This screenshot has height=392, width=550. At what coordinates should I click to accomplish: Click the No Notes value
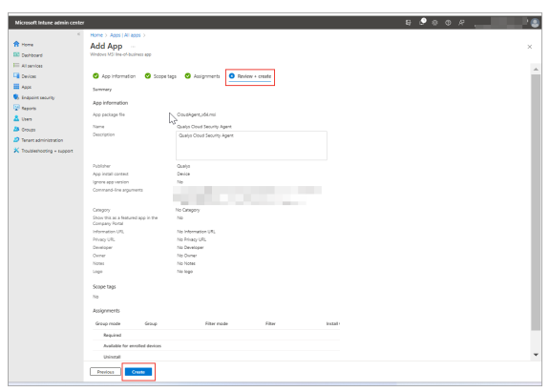(x=186, y=263)
